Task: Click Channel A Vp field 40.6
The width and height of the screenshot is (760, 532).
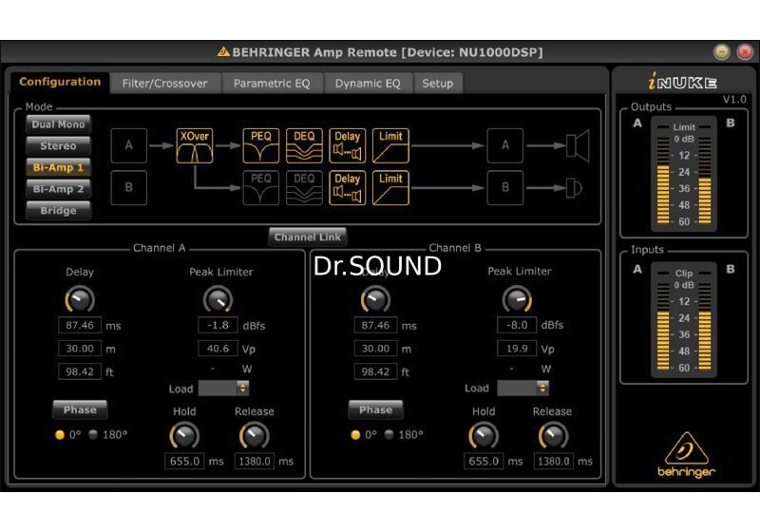Action: click(x=218, y=349)
